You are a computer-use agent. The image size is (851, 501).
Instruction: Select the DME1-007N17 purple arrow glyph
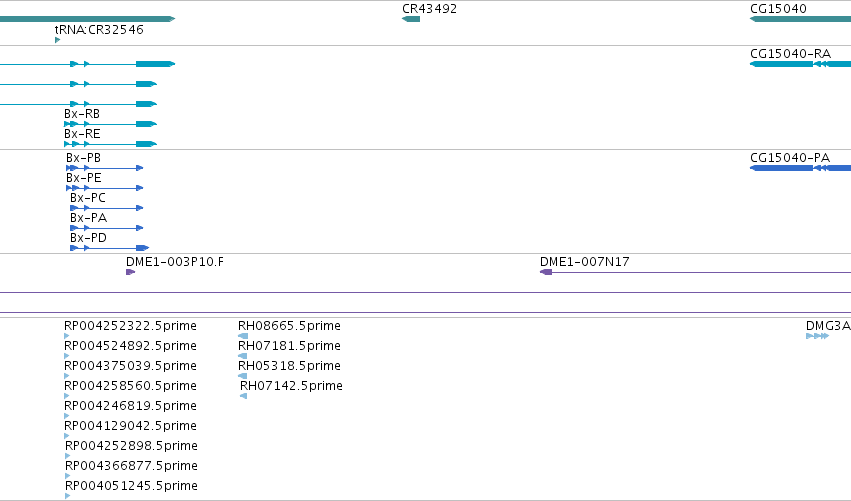tap(546, 272)
